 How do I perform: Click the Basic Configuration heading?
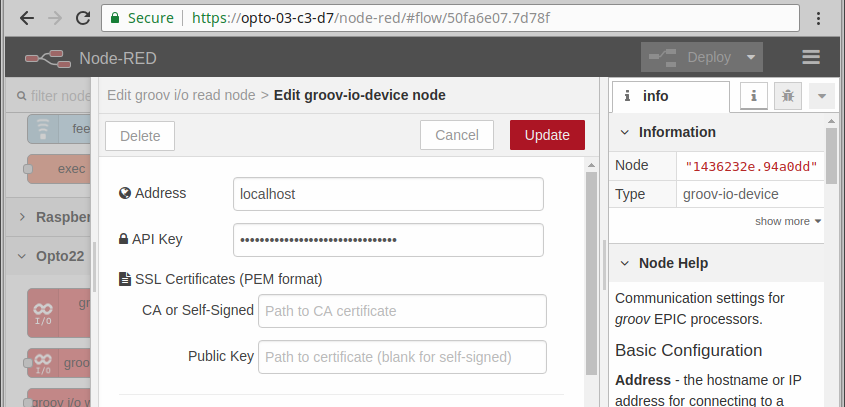688,350
